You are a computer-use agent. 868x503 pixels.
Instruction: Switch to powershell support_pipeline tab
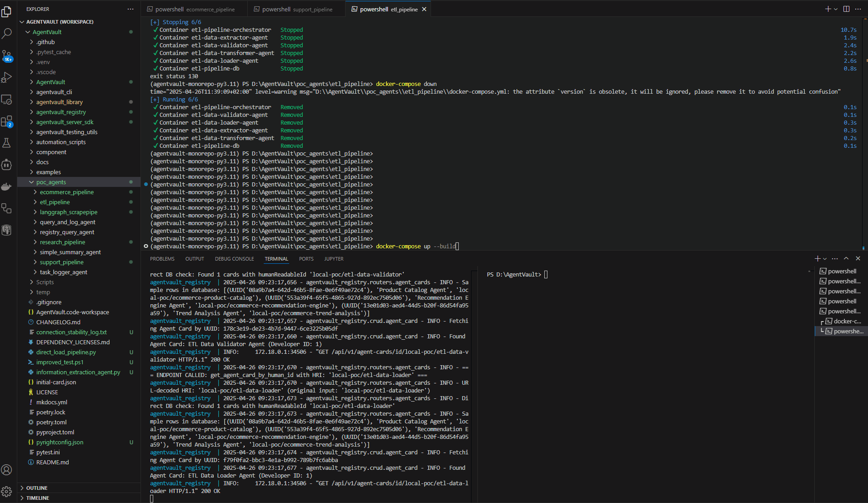pos(296,9)
